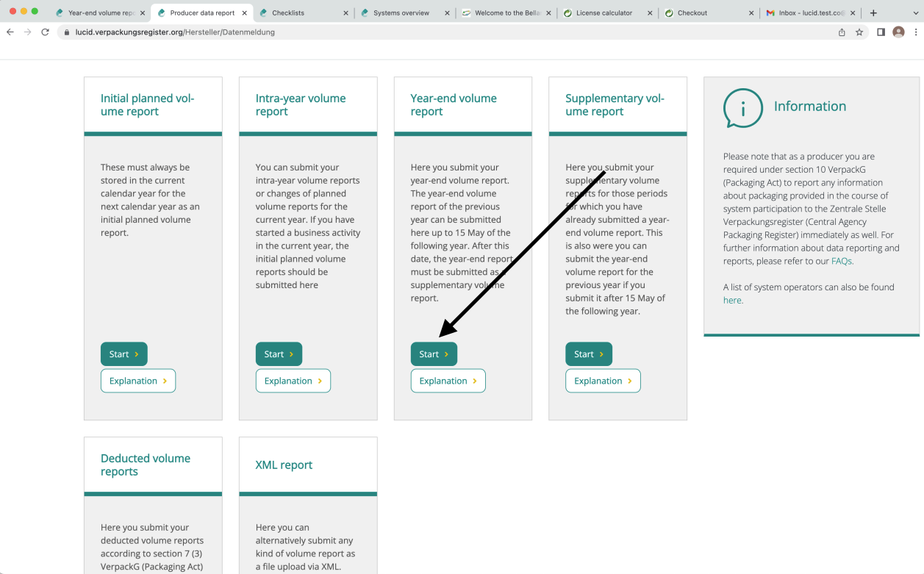Open Explanation for Intra-year volume report
The height and width of the screenshot is (574, 924).
click(x=293, y=381)
